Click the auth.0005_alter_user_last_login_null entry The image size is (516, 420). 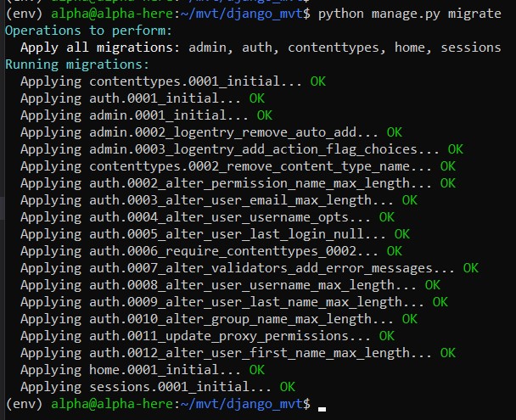click(x=204, y=234)
